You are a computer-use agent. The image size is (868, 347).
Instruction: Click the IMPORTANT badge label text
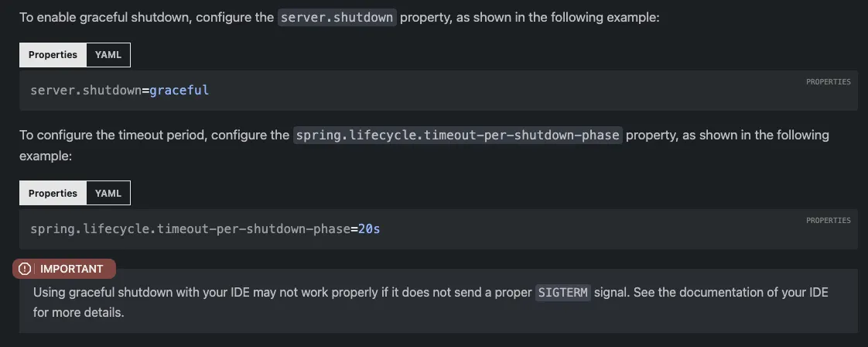click(71, 269)
